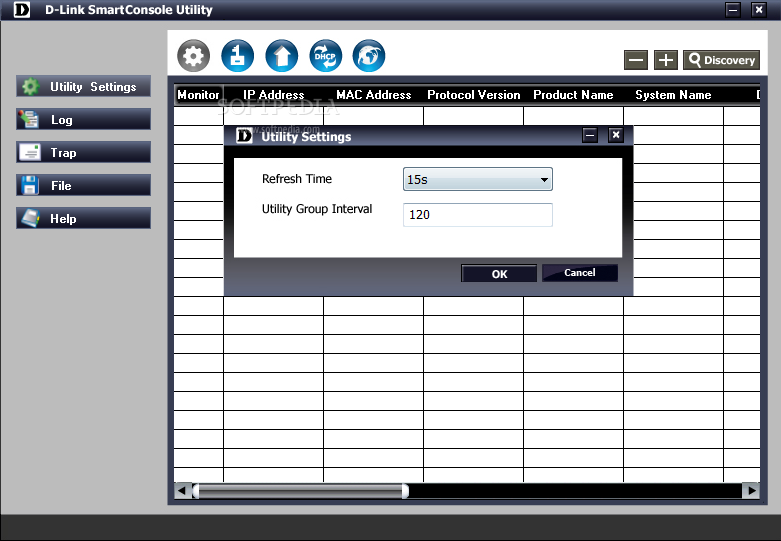The height and width of the screenshot is (541, 781).
Task: Click the Product Name column header
Action: (x=573, y=95)
